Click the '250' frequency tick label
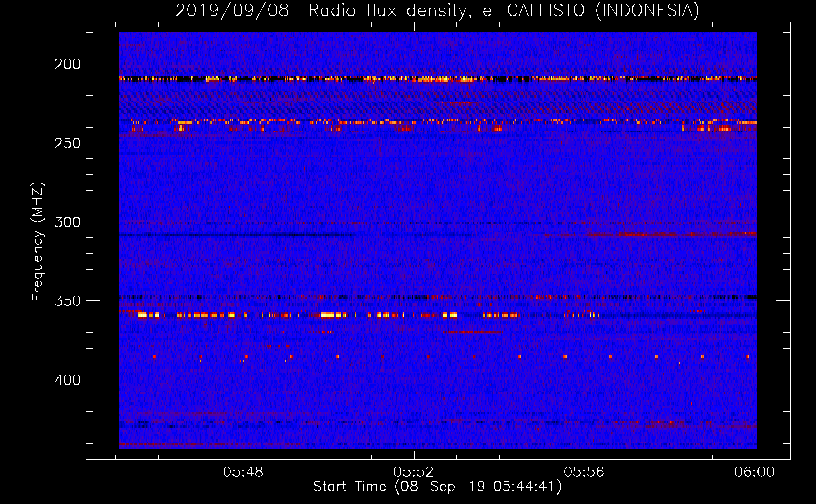816x504 pixels. point(68,143)
